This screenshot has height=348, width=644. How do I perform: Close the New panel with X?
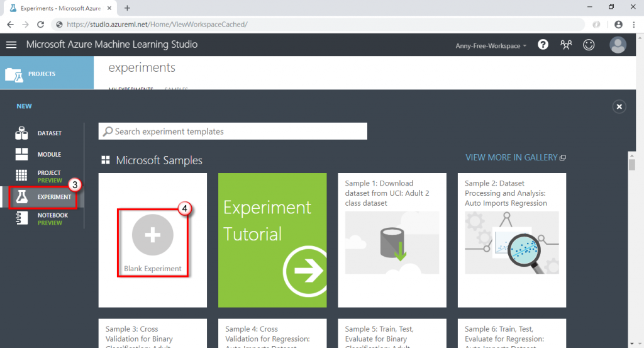[619, 106]
